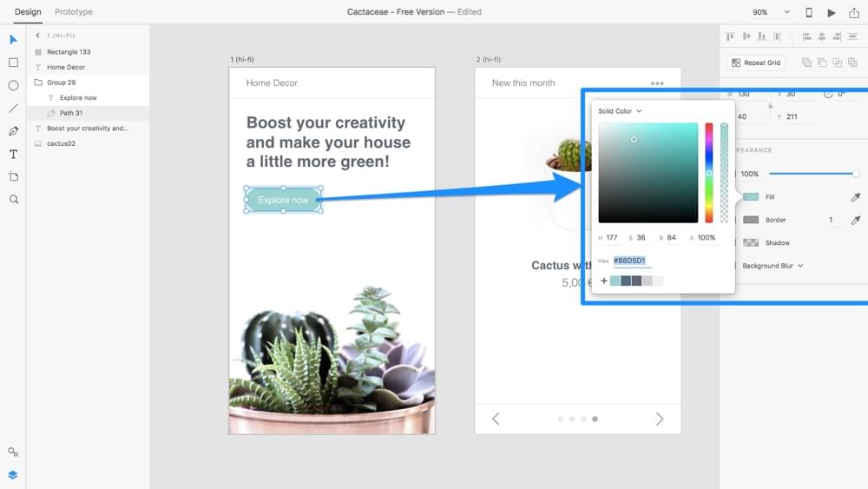Click the Repeat Grid button

756,63
